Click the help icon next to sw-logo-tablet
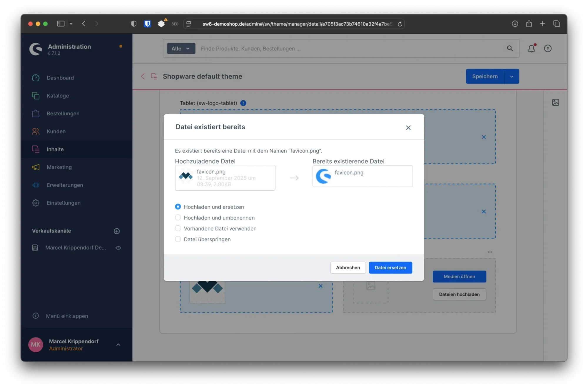 pyautogui.click(x=243, y=103)
